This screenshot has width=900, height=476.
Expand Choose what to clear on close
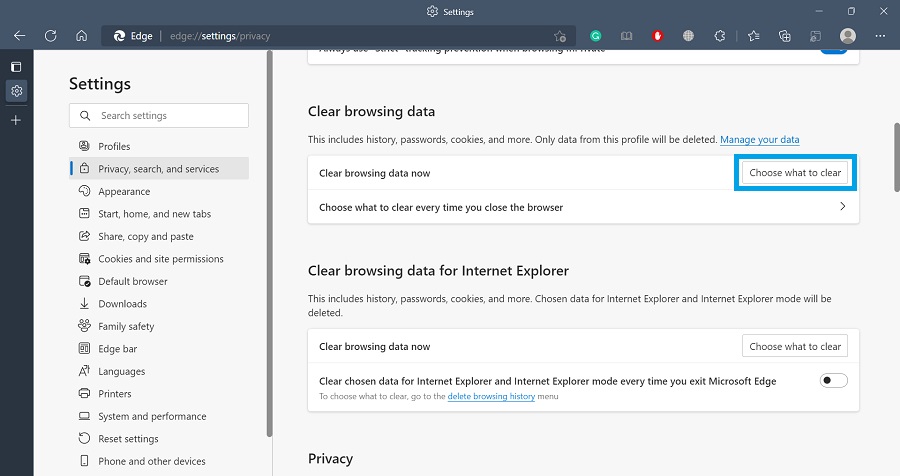(842, 207)
